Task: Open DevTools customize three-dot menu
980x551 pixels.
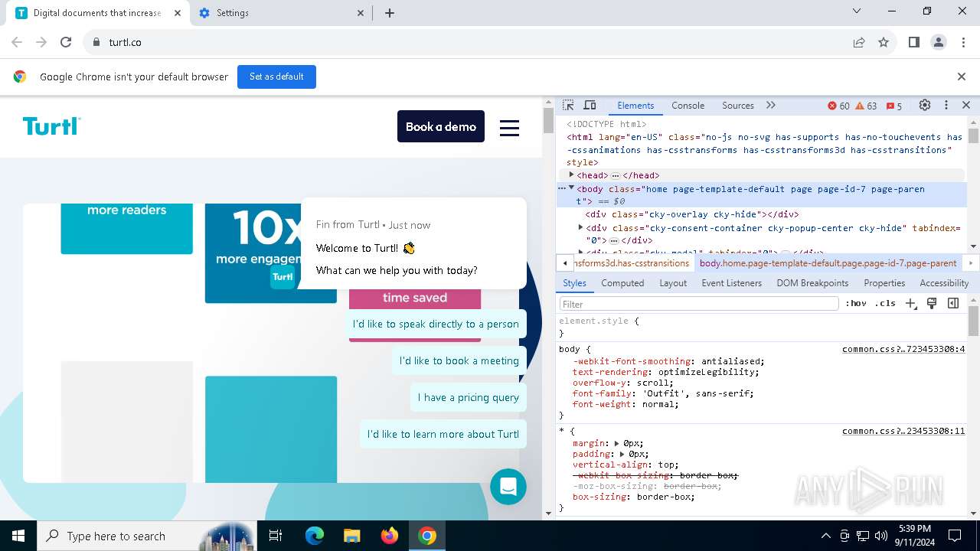Action: tap(946, 106)
